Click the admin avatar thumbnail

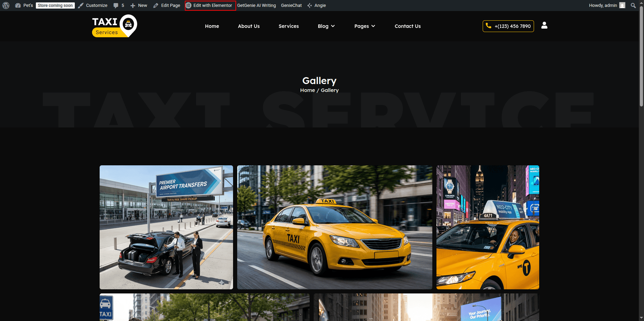click(x=622, y=6)
